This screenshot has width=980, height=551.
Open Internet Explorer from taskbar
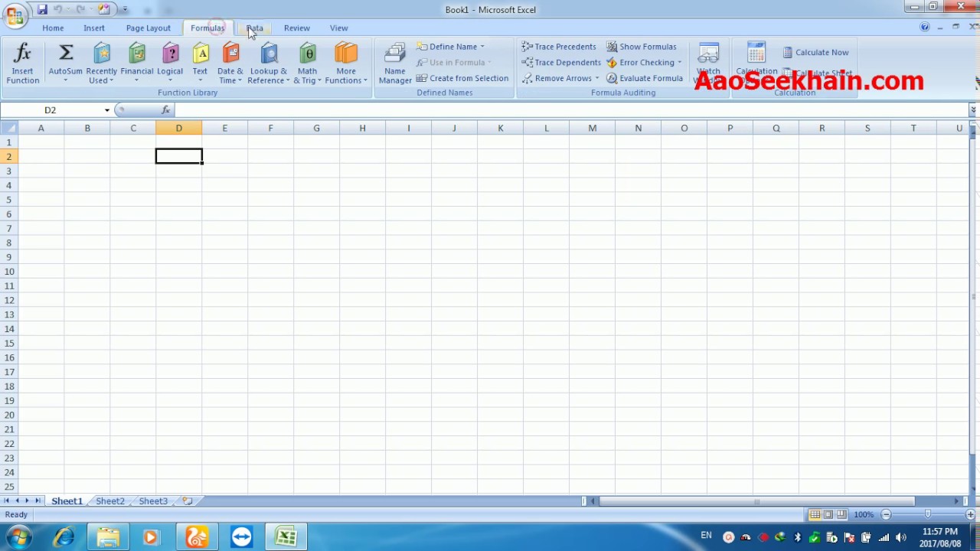[64, 537]
